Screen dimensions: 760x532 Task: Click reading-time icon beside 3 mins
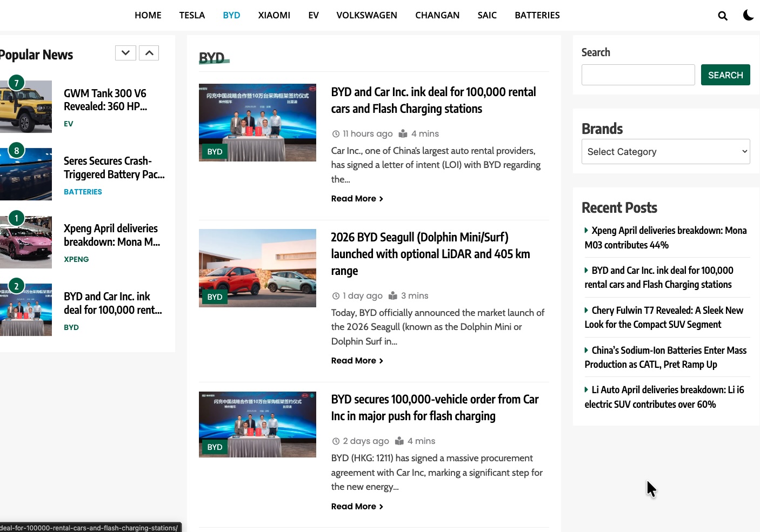coord(393,296)
